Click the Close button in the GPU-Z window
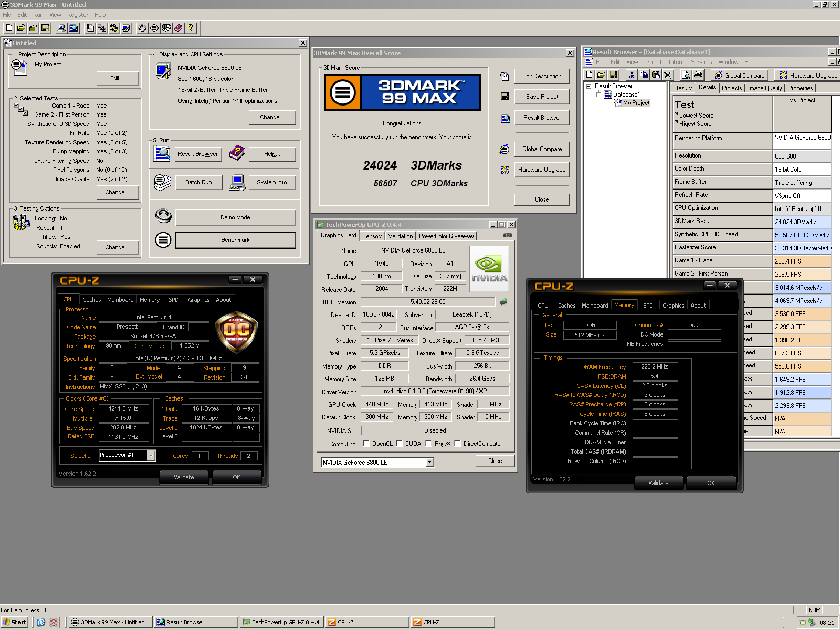The image size is (840, 630). click(495, 461)
